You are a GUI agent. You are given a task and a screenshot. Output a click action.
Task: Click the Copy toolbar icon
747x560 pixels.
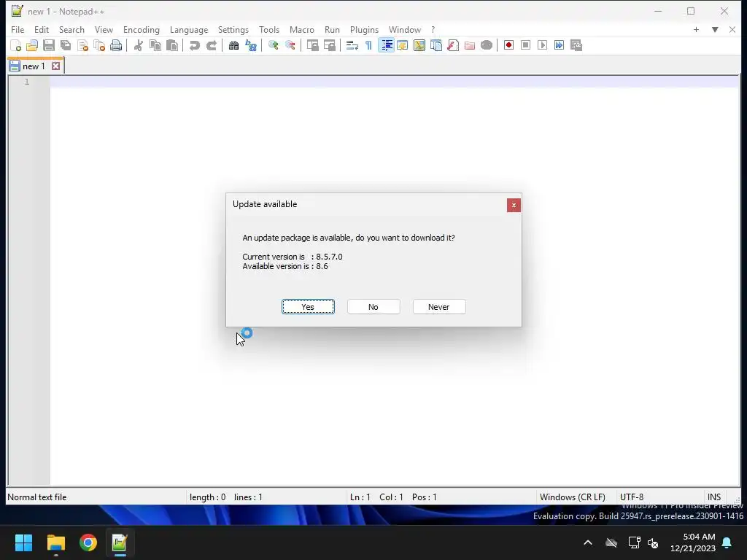coord(155,45)
